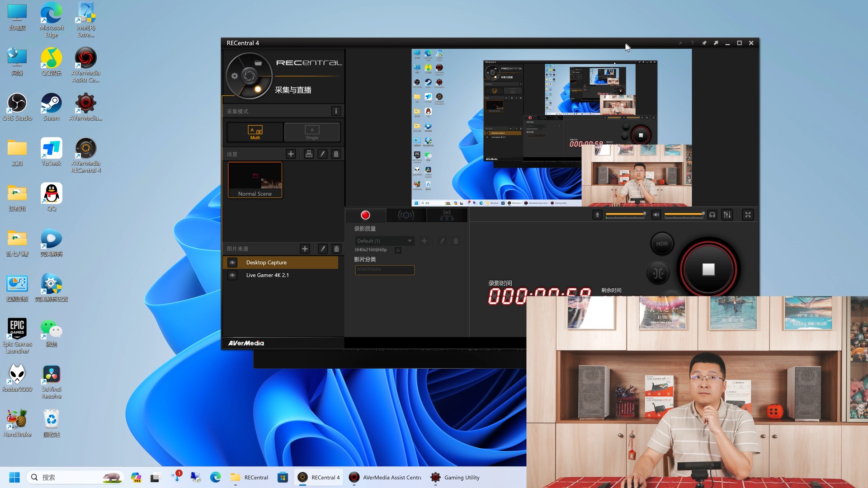Viewport: 868px width, 488px height.
Task: Adjust the microphone volume slider
Action: pyautogui.click(x=626, y=214)
